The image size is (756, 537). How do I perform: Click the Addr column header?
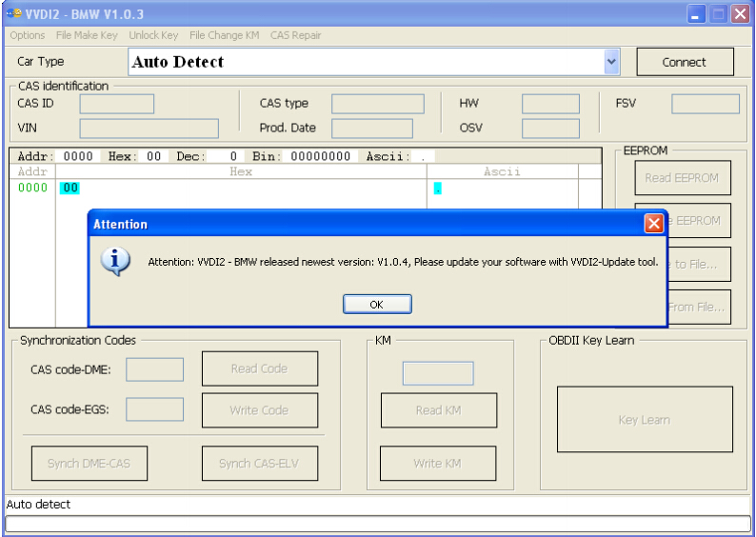[x=32, y=171]
